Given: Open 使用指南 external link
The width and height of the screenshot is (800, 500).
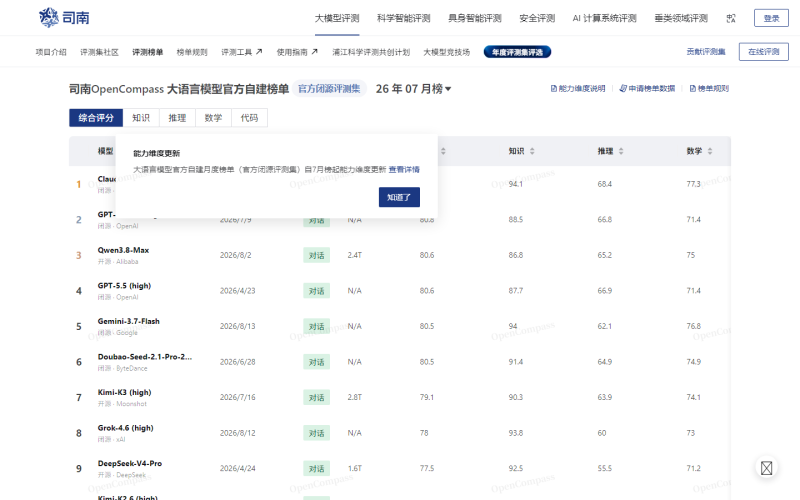Looking at the screenshot, I should pyautogui.click(x=297, y=52).
